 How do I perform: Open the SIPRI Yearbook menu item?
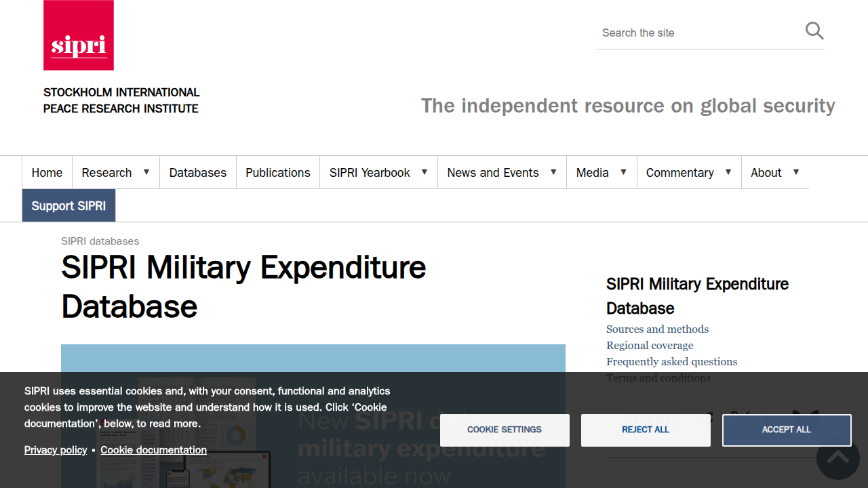370,173
